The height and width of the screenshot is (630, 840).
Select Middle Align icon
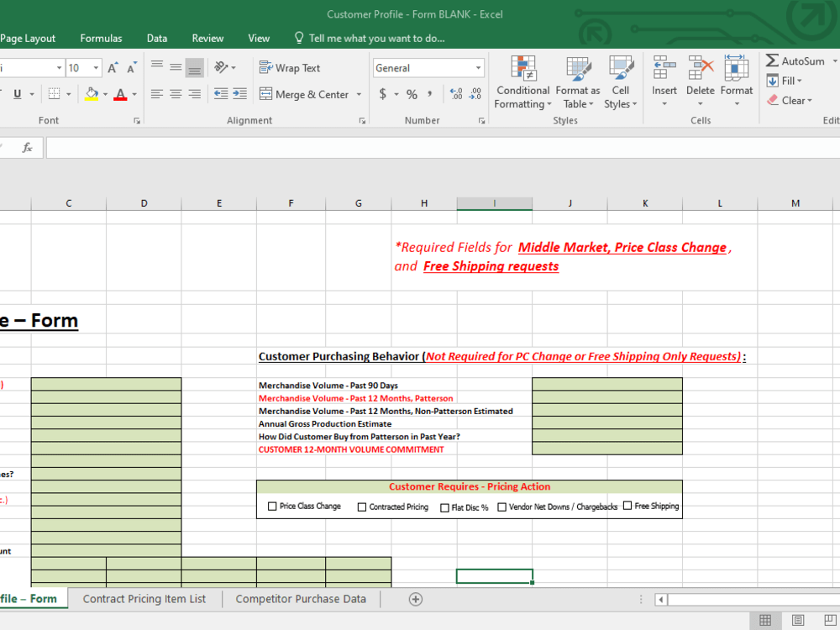(176, 67)
